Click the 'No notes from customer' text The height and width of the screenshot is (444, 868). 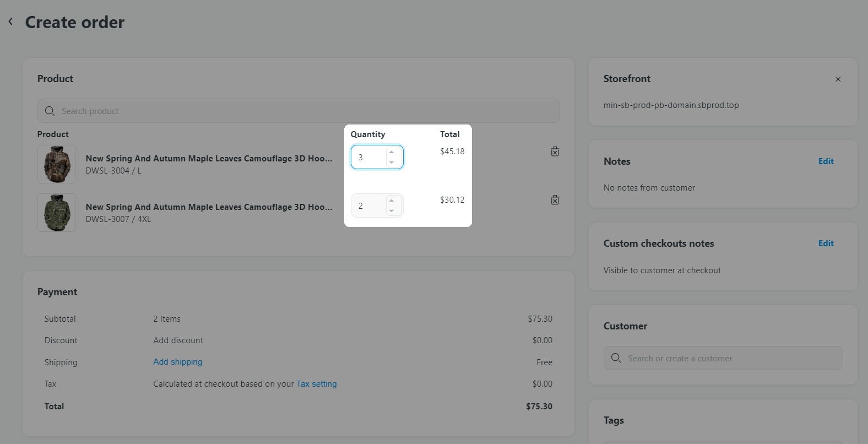pos(649,188)
